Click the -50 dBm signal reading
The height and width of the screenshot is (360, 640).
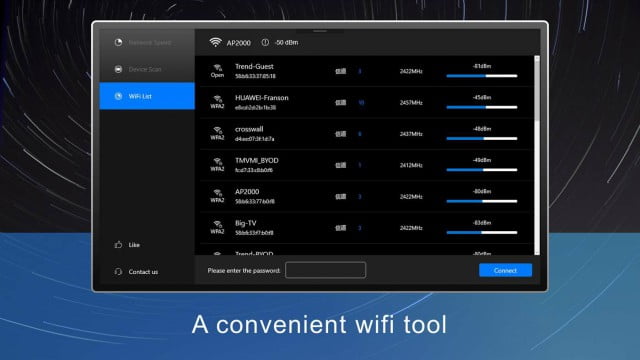click(287, 42)
